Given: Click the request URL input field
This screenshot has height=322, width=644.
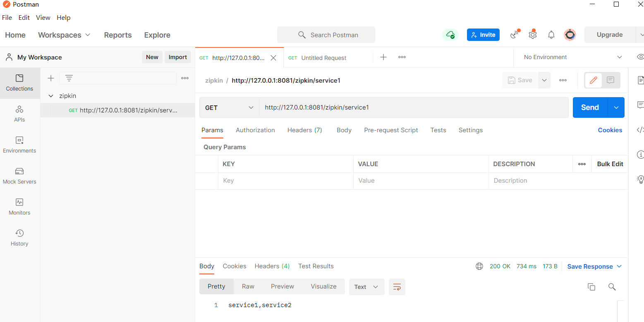Looking at the screenshot, I should tap(414, 107).
